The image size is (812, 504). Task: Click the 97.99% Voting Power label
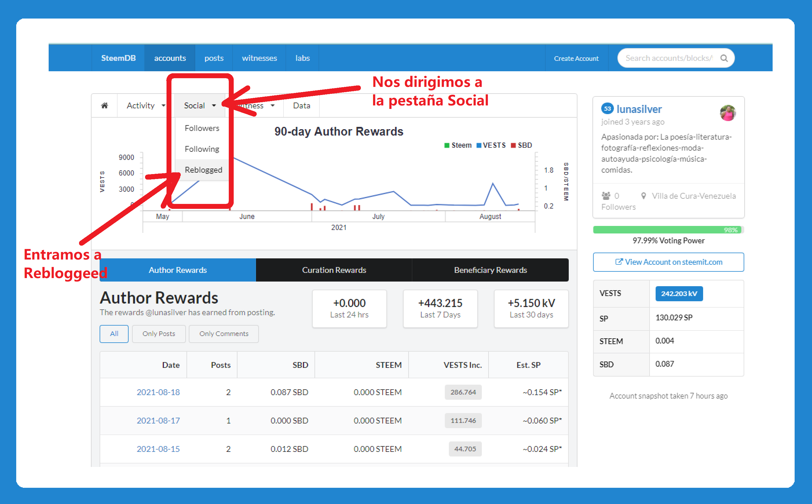(668, 241)
